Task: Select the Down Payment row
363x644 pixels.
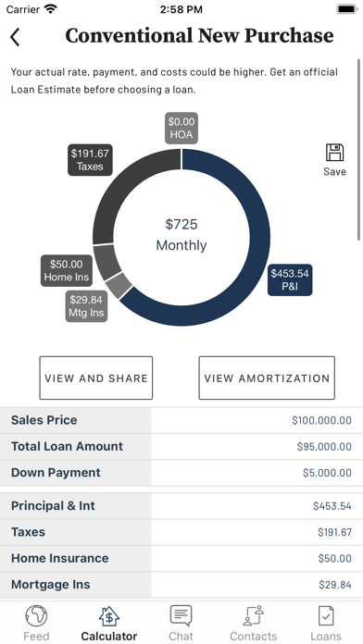Action: (x=181, y=473)
